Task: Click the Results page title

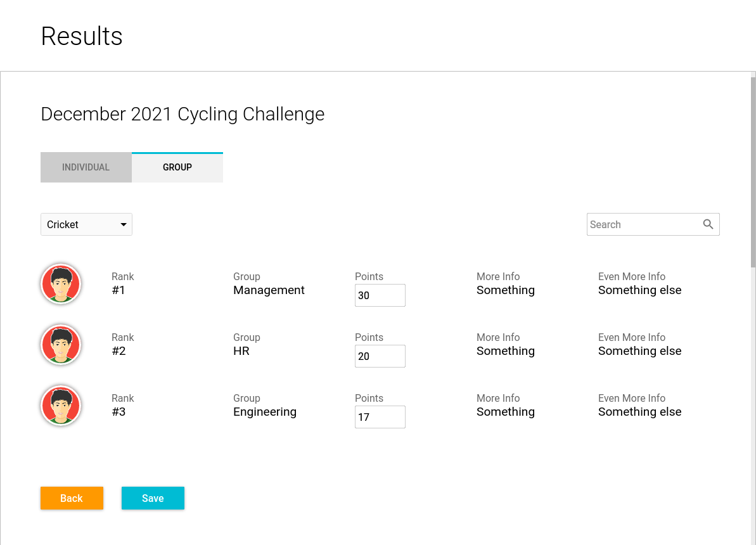Action: pyautogui.click(x=82, y=36)
